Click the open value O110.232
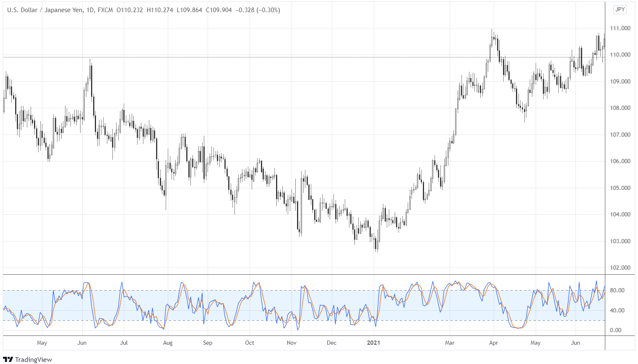 [130, 10]
